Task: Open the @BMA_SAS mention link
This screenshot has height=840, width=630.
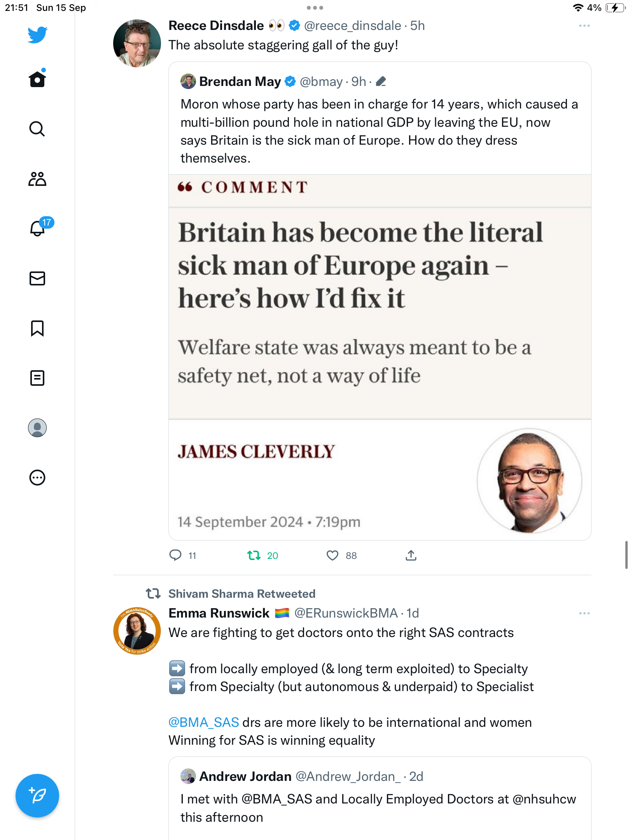Action: [x=203, y=722]
